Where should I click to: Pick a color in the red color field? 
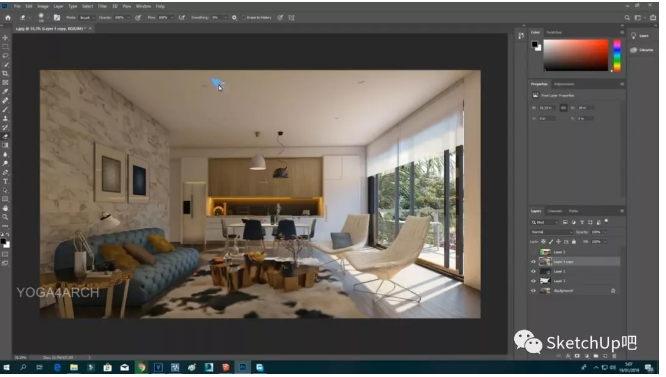click(x=576, y=55)
